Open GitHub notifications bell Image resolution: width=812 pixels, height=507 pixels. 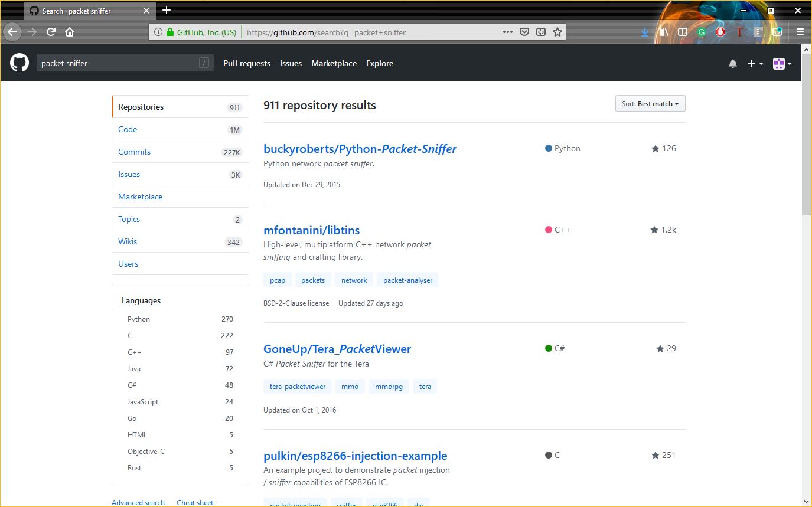(x=733, y=63)
